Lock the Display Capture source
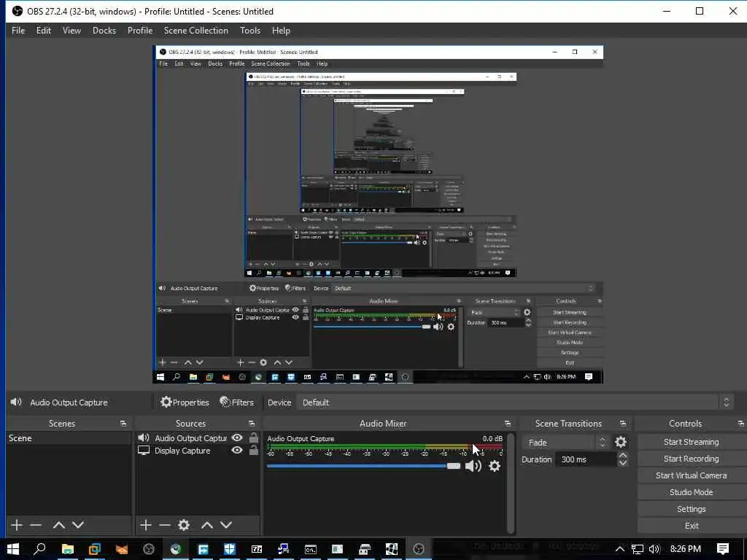Viewport: 747px width, 560px height. 254,450
